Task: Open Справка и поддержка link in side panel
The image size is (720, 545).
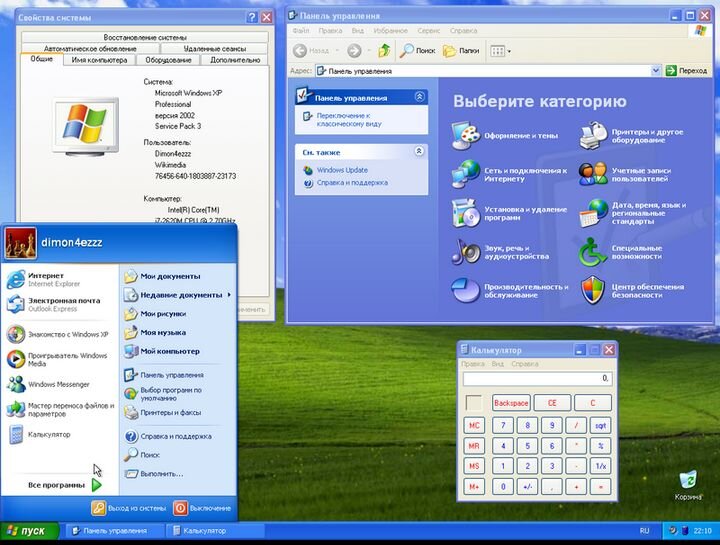Action: tap(352, 183)
